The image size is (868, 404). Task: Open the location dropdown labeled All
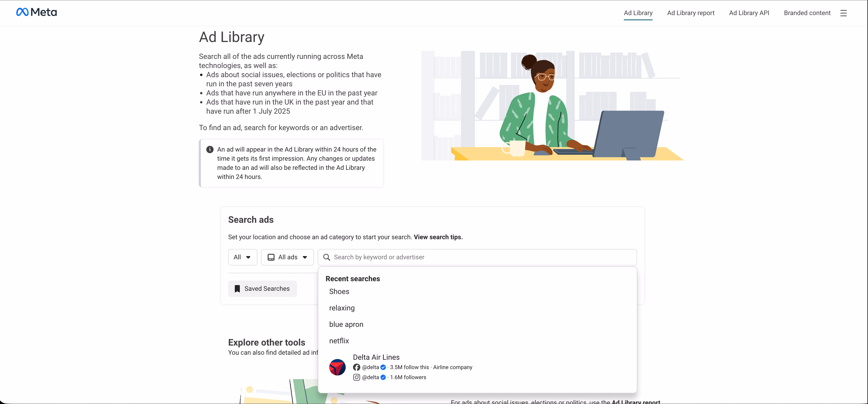point(242,257)
